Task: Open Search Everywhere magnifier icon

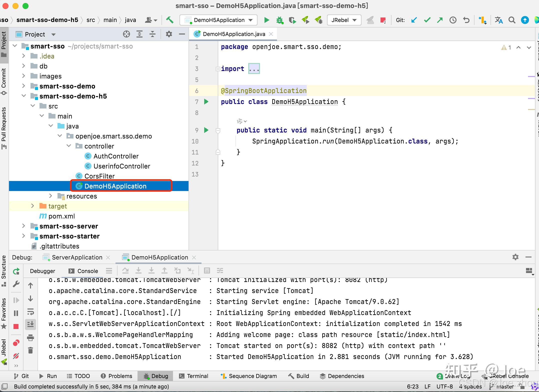Action: [x=512, y=20]
